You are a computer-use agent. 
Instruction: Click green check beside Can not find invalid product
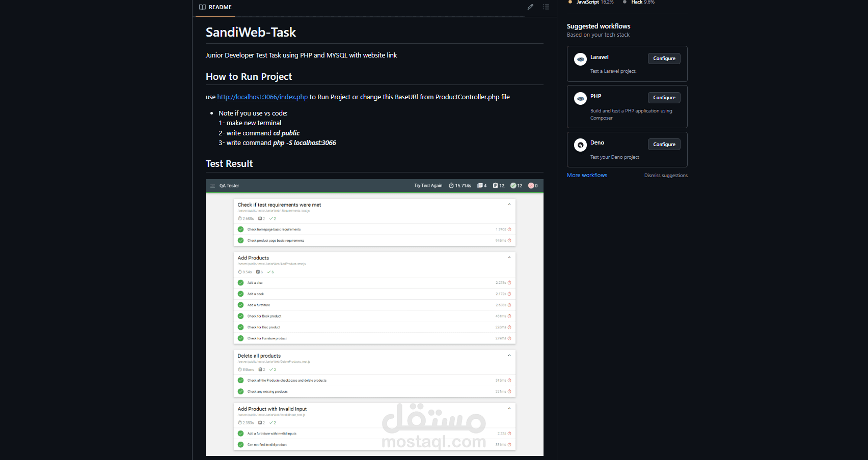point(240,445)
